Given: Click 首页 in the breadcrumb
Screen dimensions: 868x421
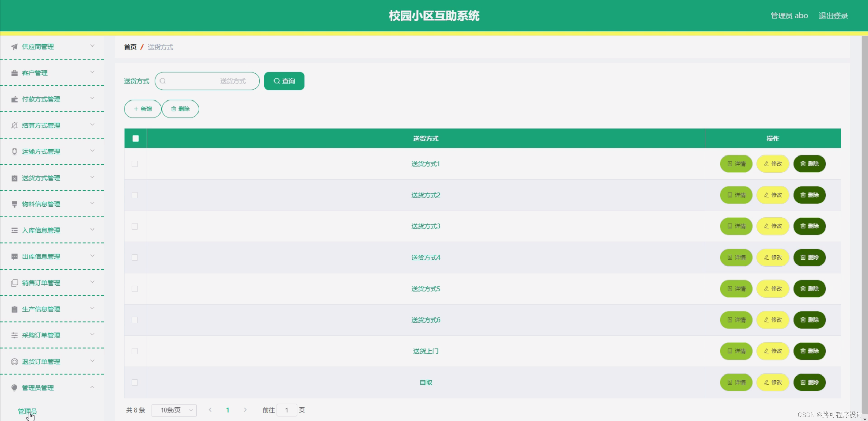Looking at the screenshot, I should [130, 47].
